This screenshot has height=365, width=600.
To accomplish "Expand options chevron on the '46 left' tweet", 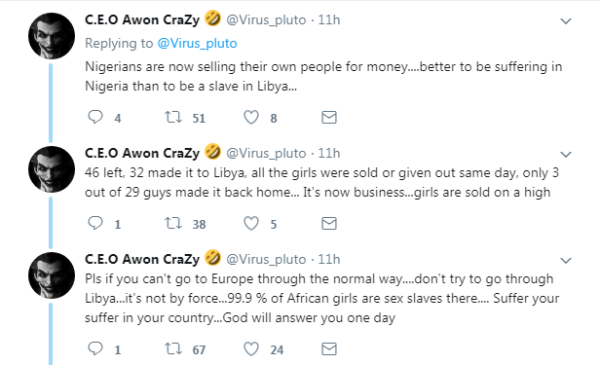I will (566, 155).
